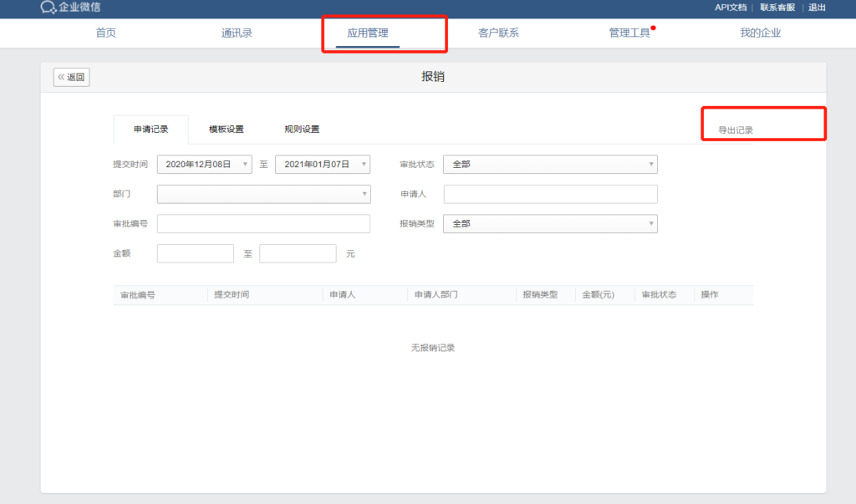Open the 客户联系 tab
The width and height of the screenshot is (856, 504).
coord(498,33)
